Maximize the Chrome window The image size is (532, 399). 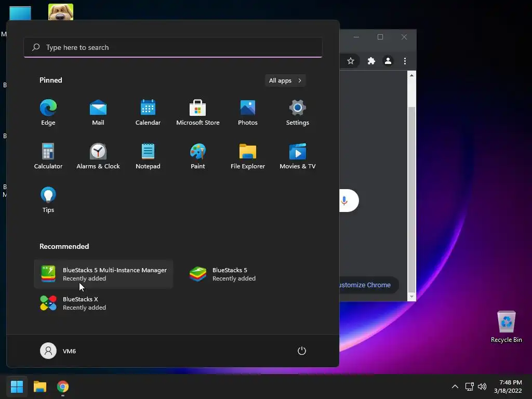(380, 37)
